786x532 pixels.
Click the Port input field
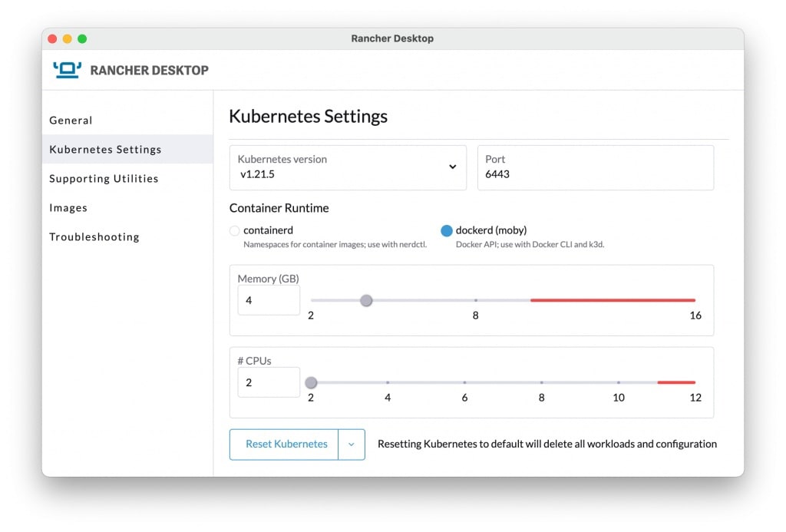pyautogui.click(x=595, y=174)
